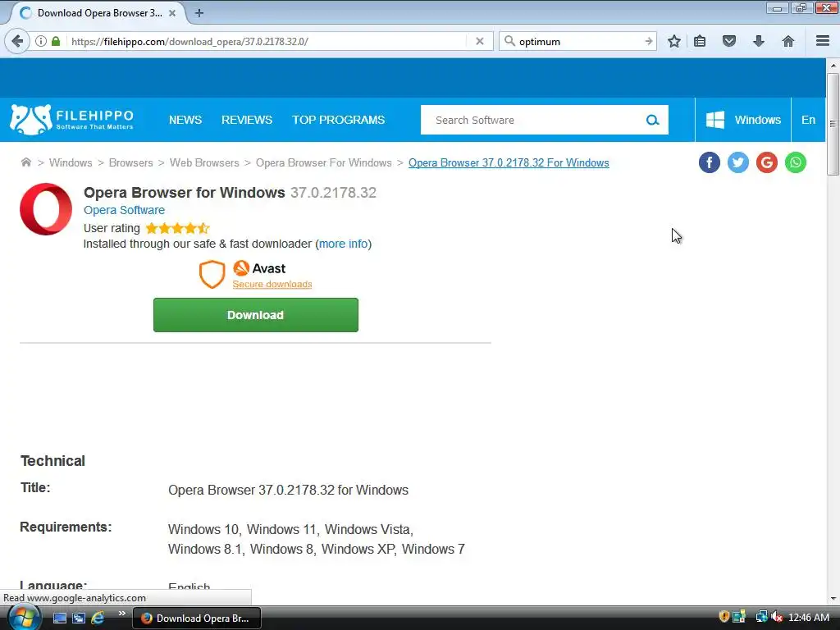The width and height of the screenshot is (840, 630).
Task: Open NEWS in FileHippo navigation
Action: 185,120
